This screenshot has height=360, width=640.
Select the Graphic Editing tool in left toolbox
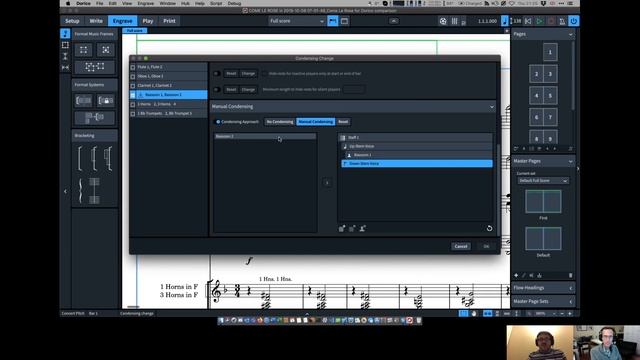click(65, 33)
